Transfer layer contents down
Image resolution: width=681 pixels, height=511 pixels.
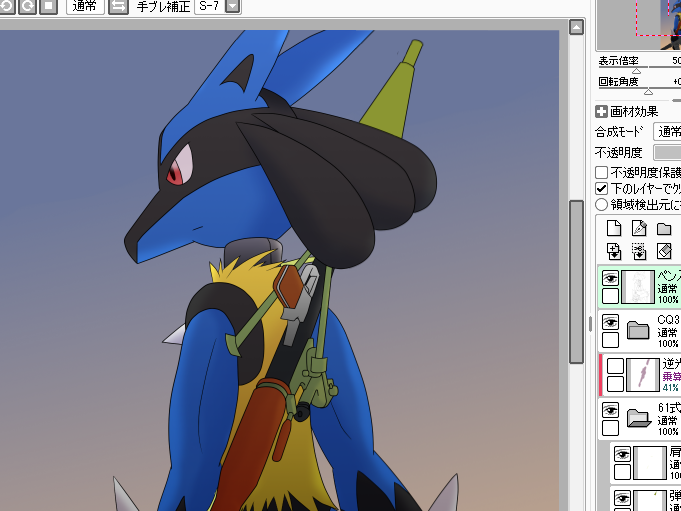(x=614, y=251)
